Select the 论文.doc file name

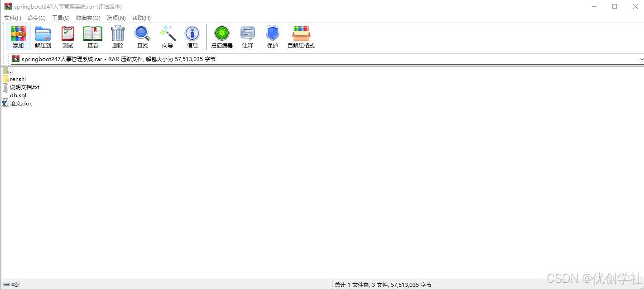point(21,103)
